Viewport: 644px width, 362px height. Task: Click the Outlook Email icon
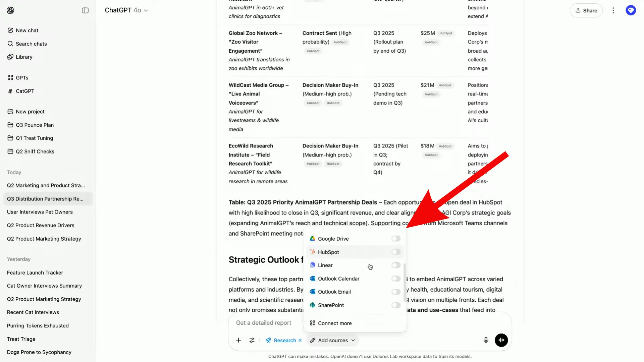pos(312,292)
